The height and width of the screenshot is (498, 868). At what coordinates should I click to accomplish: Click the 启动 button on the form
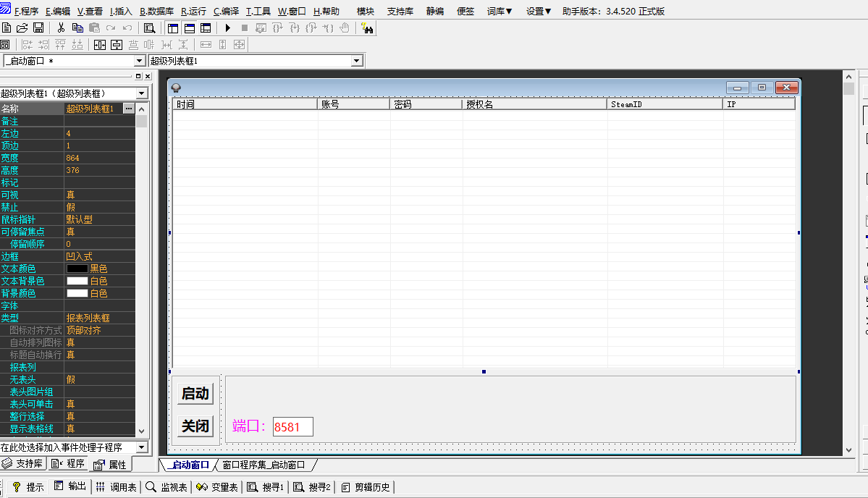[194, 393]
